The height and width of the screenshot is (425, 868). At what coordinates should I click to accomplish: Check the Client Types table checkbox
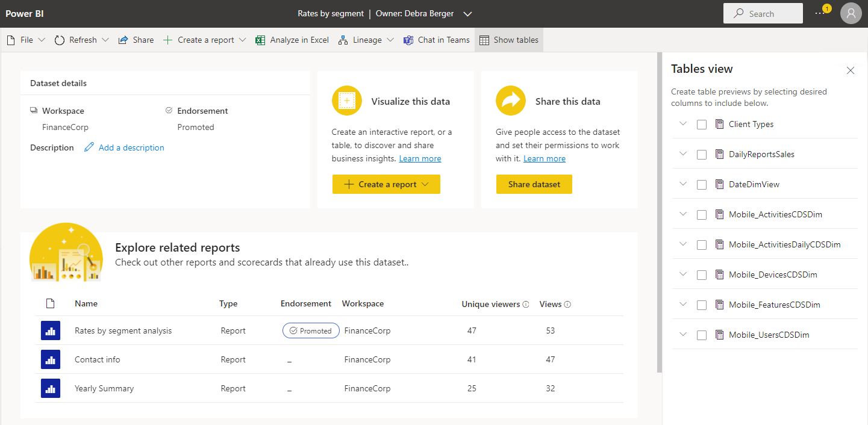[x=702, y=125]
